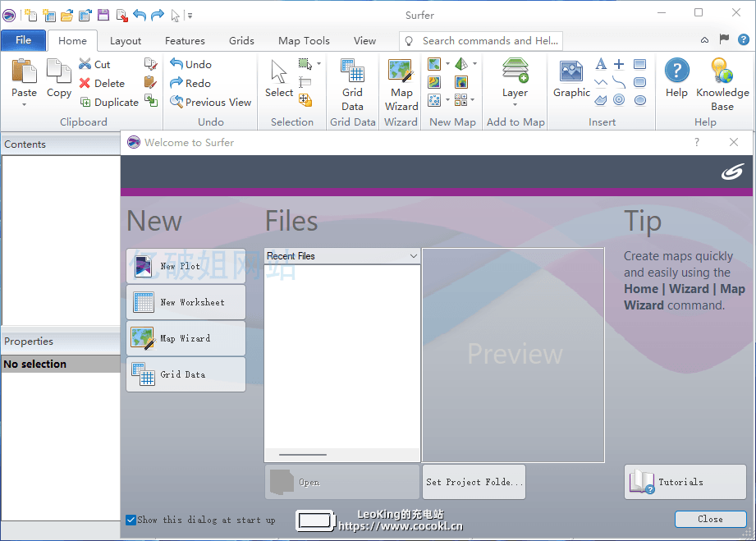Viewport: 756px width, 541px height.
Task: Click the Duplicate command
Action: point(109,103)
